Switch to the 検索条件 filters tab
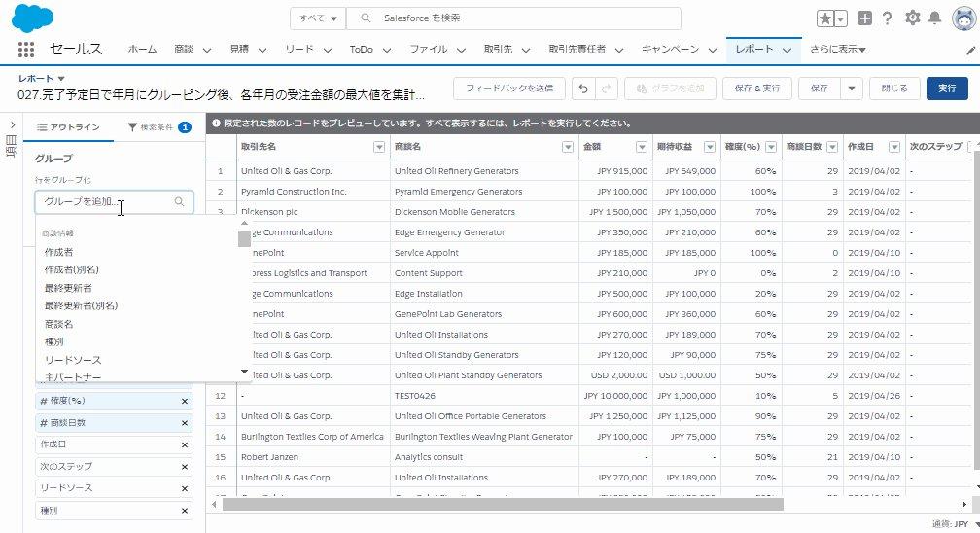Viewport: 980px width, 533px height. (159, 127)
